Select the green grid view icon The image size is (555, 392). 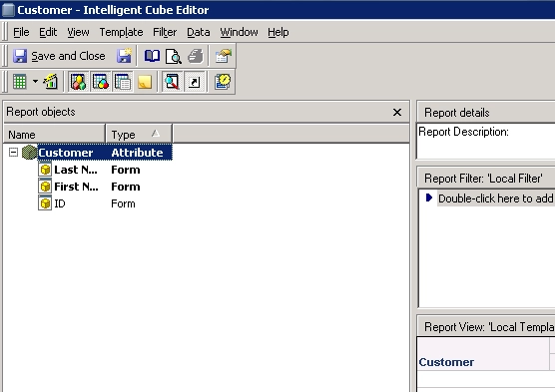[x=20, y=82]
